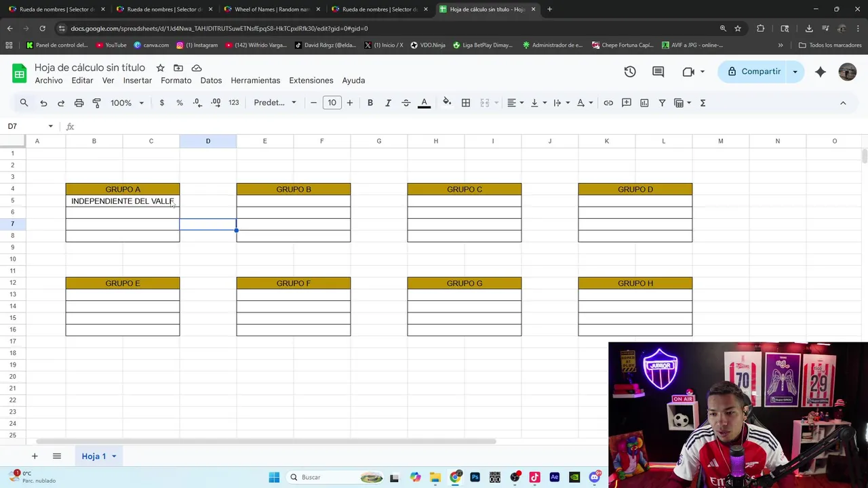Select row 7 header
The width and height of the screenshot is (868, 488).
click(x=12, y=224)
